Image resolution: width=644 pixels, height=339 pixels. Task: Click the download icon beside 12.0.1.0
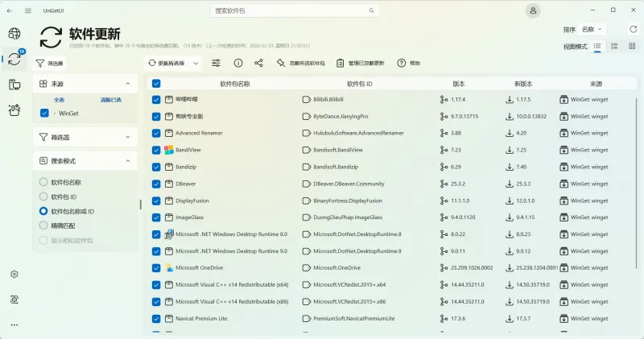[510, 201]
